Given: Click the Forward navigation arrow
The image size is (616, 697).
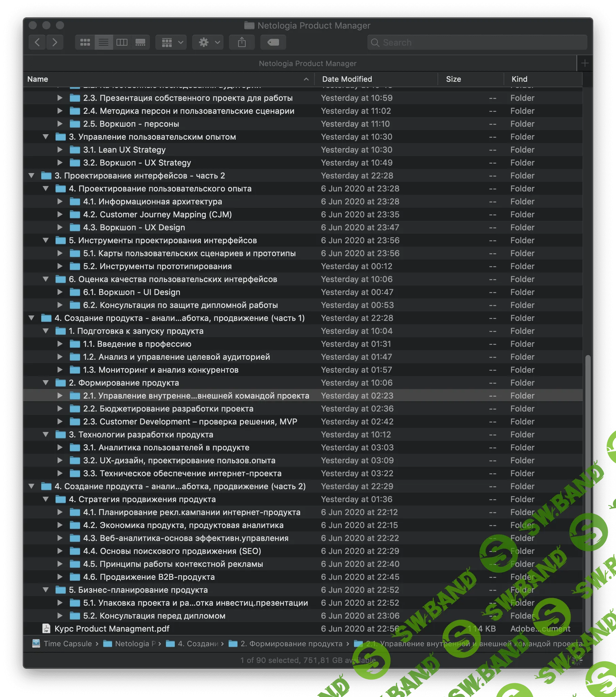Looking at the screenshot, I should point(55,42).
